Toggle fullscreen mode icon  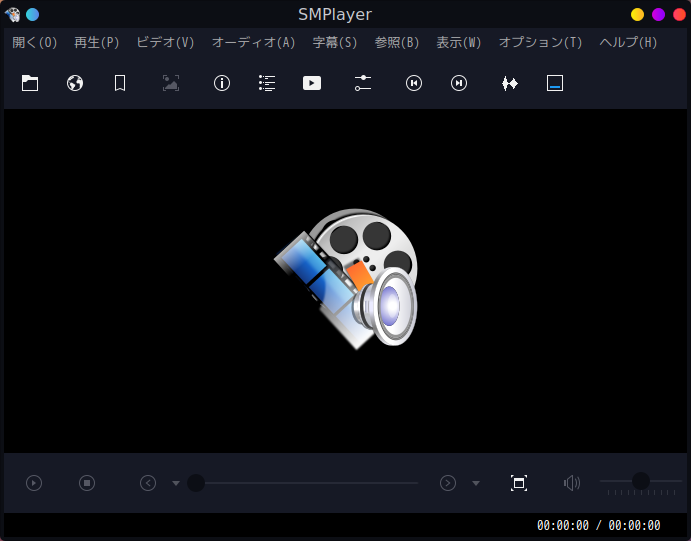[519, 483]
